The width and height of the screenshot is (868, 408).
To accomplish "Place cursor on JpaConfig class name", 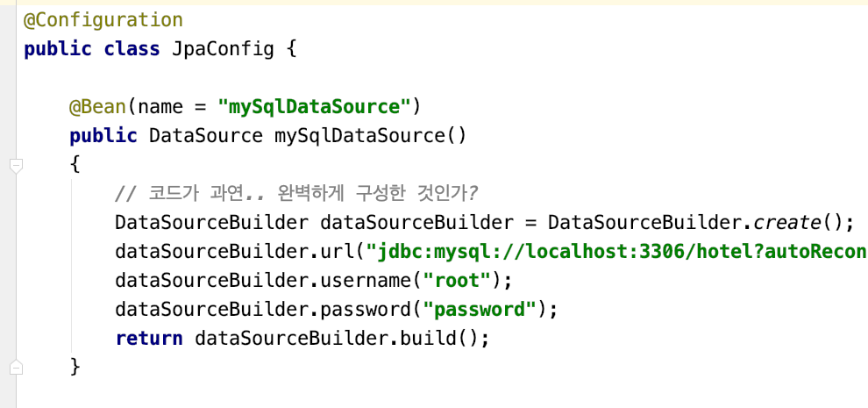I will [x=223, y=49].
